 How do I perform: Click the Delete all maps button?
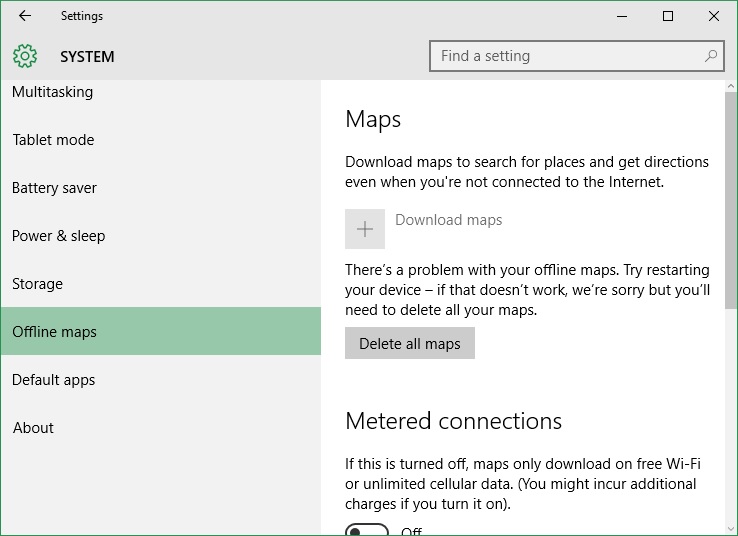point(410,343)
